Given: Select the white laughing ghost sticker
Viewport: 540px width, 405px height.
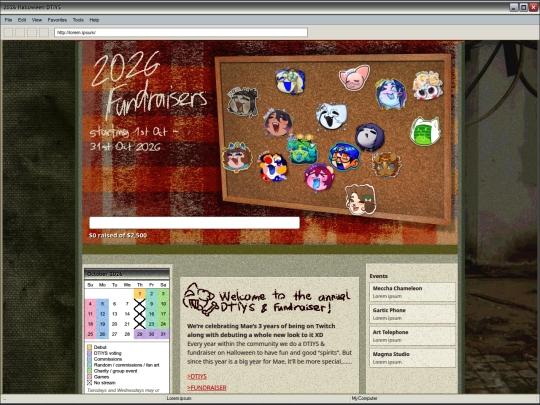Looking at the screenshot, I should (x=331, y=116).
